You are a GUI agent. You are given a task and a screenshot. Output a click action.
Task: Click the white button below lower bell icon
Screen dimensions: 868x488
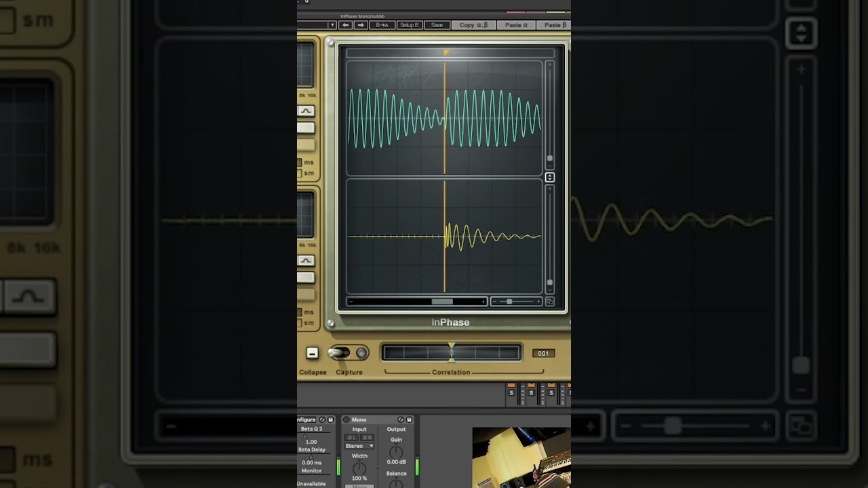click(306, 277)
